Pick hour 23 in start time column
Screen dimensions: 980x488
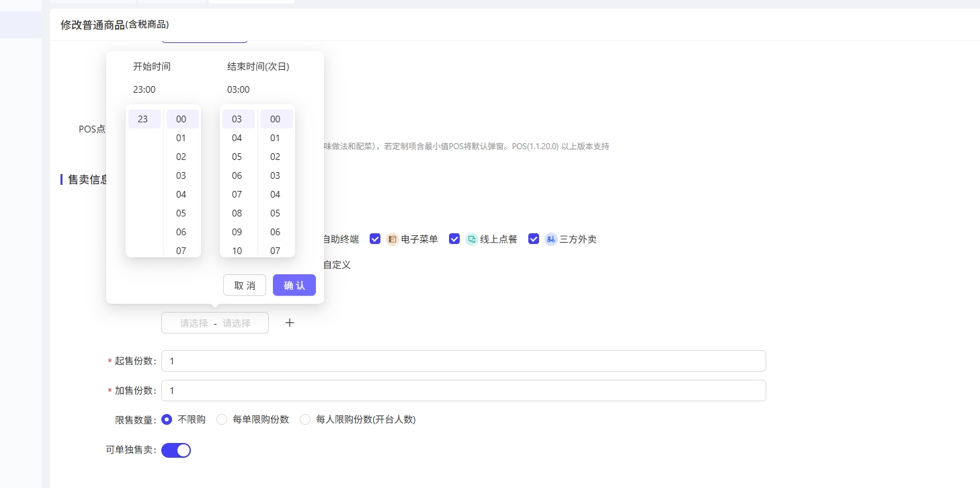(143, 119)
